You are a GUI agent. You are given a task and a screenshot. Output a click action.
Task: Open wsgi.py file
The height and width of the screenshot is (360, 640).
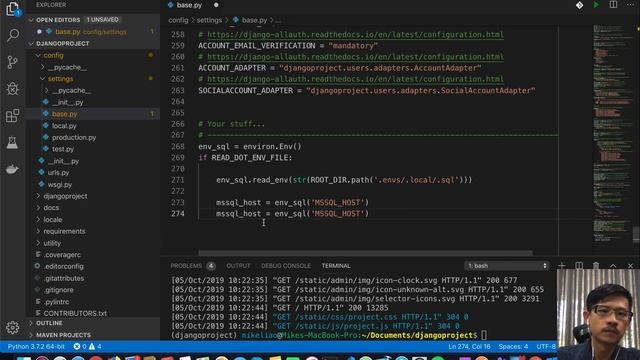click(60, 184)
